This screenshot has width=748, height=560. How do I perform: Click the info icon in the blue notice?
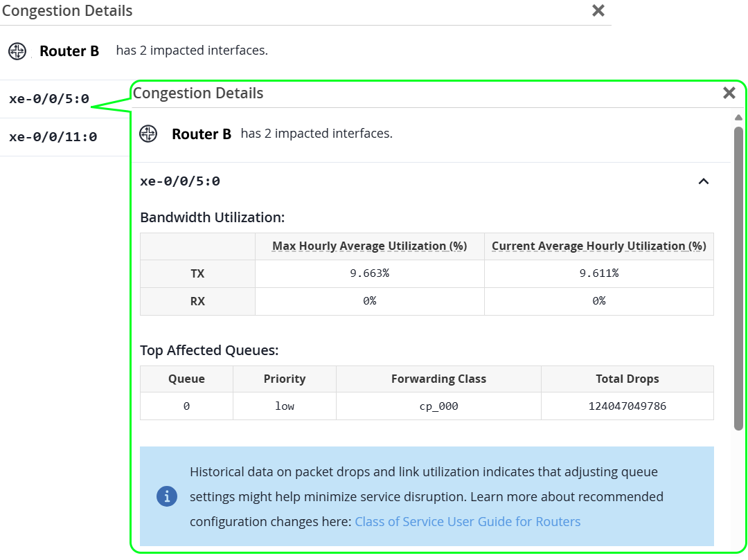[x=167, y=496]
